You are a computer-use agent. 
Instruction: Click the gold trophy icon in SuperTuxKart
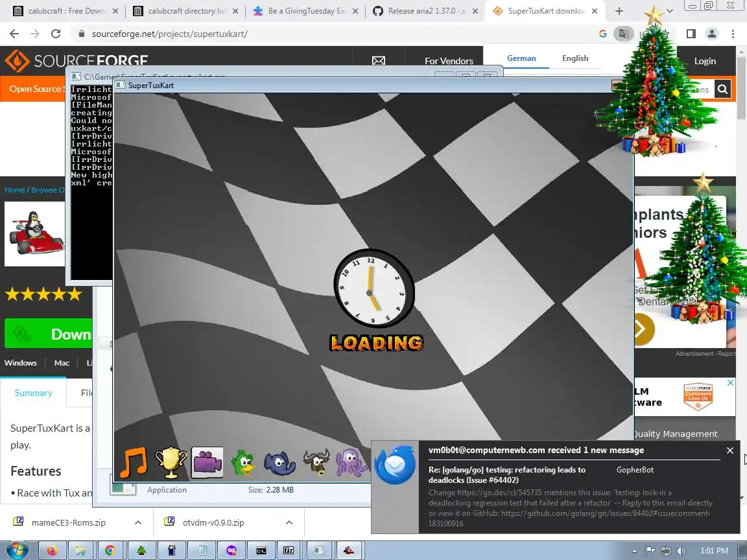(x=171, y=462)
